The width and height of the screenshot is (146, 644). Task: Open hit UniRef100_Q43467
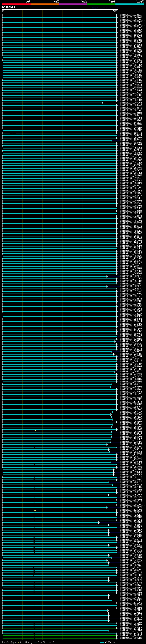(131, 17)
